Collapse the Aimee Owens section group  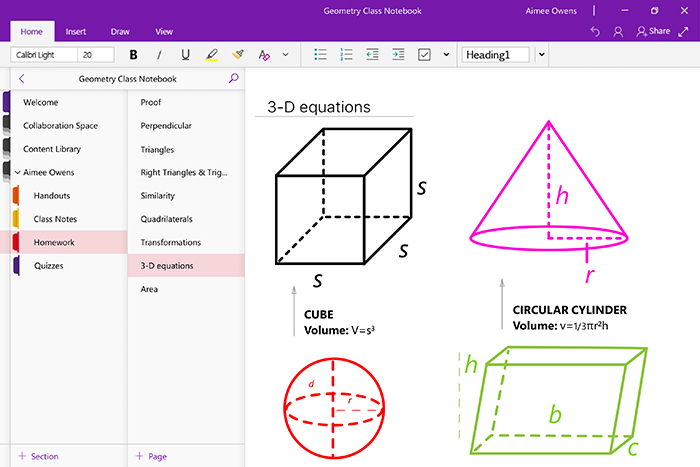click(x=17, y=172)
